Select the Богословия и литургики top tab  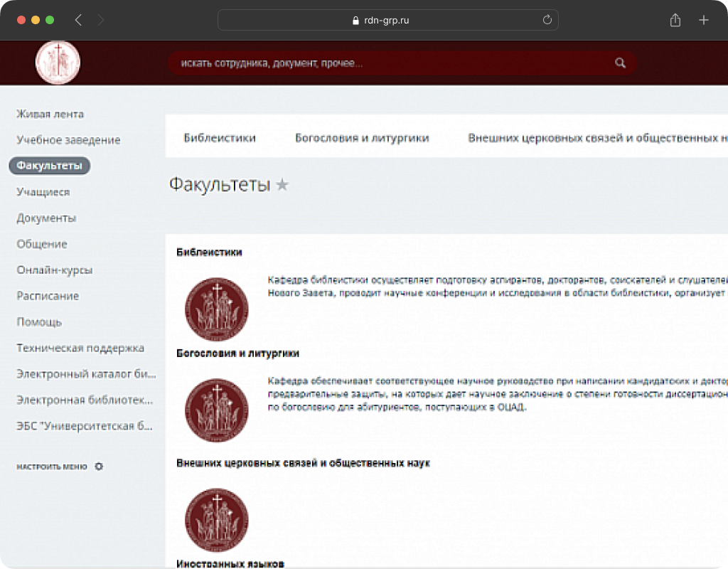click(x=362, y=138)
